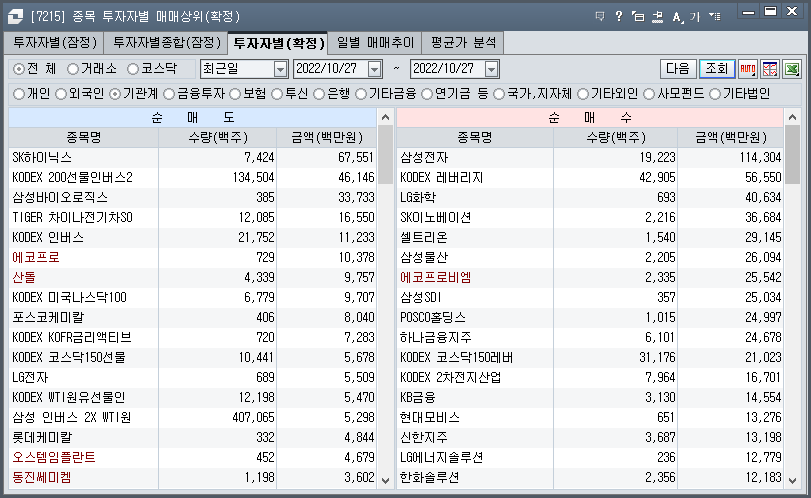Select the KODEX 레버리지 row
Screen dimensions: 811x498
(590, 177)
